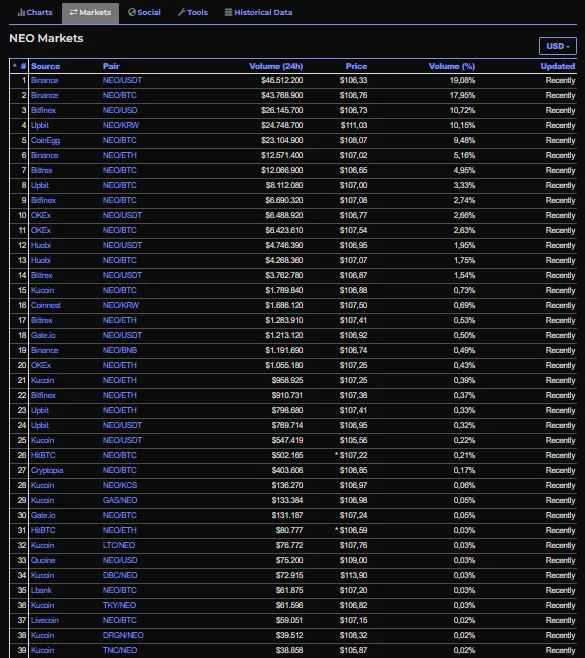This screenshot has width=585, height=658.
Task: Open Bittrex source link in row 7
Action: point(42,170)
